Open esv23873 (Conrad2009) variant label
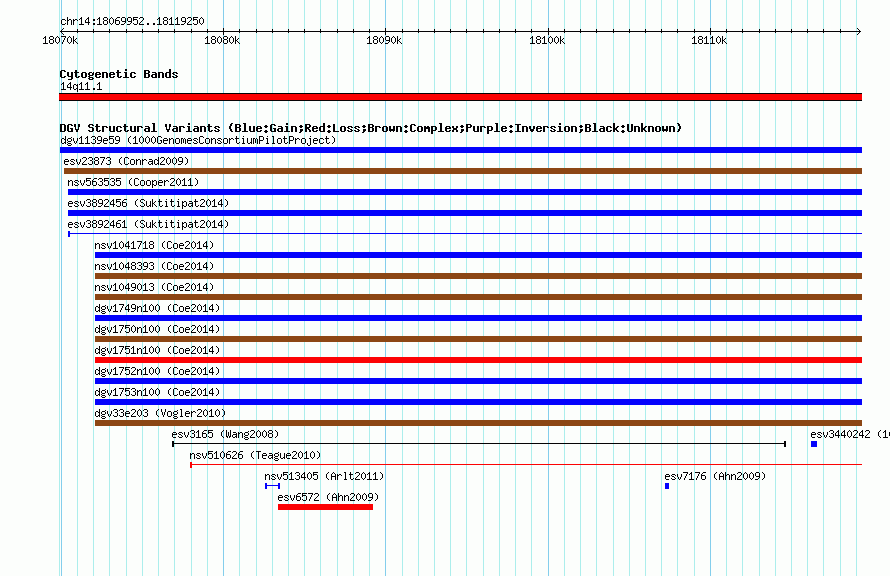890x576 pixels. (126, 161)
